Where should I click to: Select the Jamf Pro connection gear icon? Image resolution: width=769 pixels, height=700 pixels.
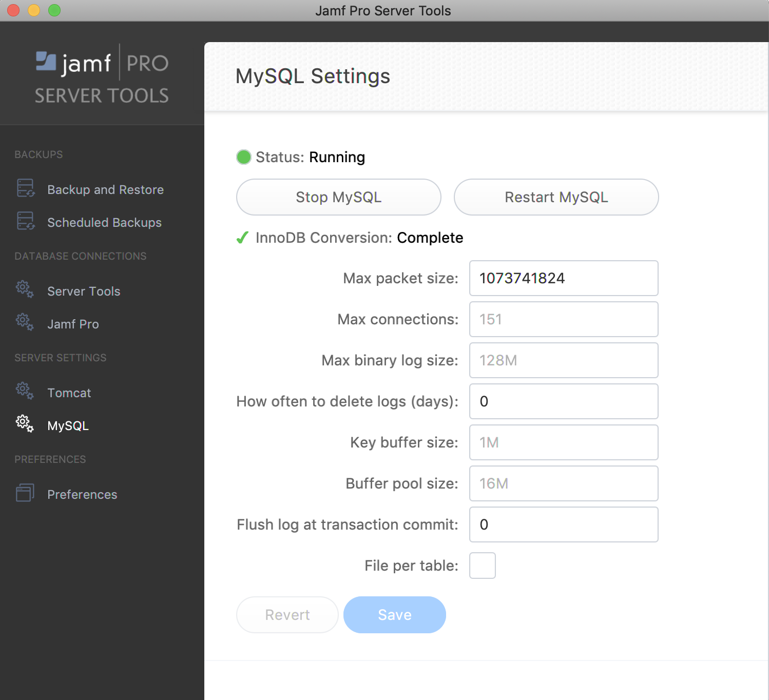coord(24,322)
